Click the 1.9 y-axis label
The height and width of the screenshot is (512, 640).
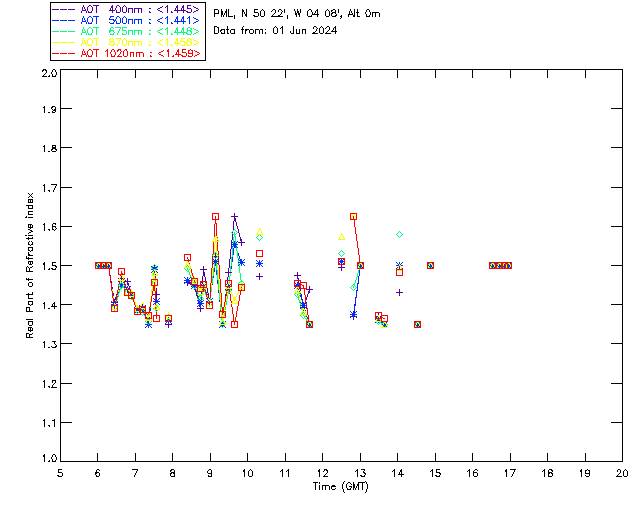pos(49,109)
